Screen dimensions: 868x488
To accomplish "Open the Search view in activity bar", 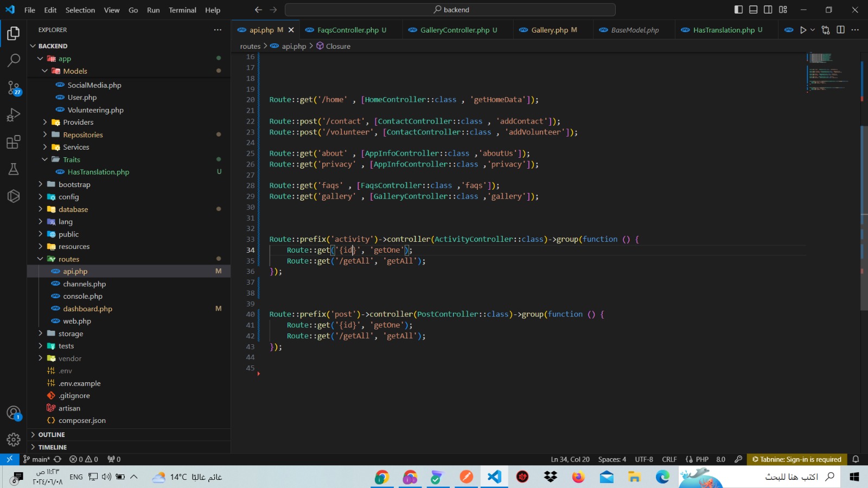I will 14,60.
